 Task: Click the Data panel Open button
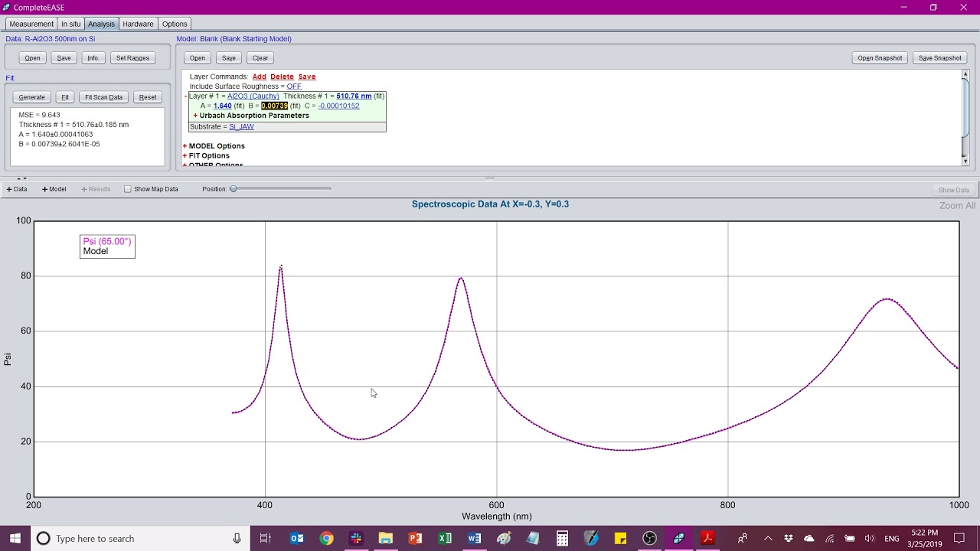click(x=32, y=58)
